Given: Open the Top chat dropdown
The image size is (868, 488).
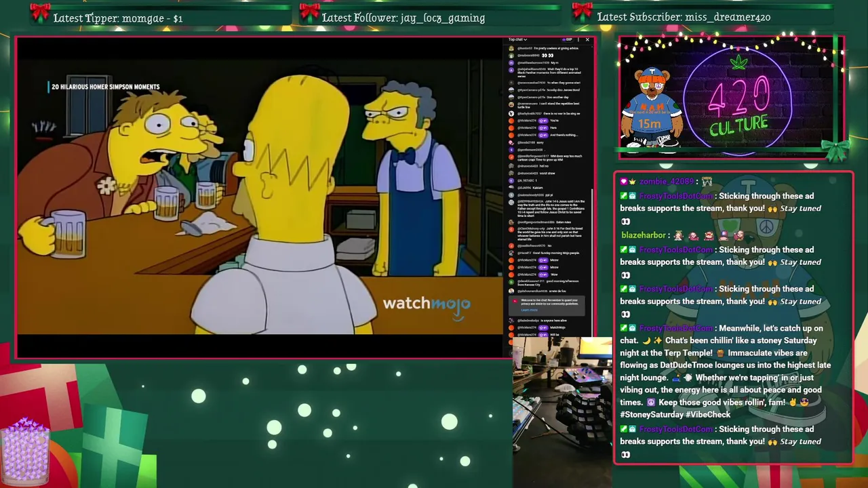Looking at the screenshot, I should pos(517,39).
